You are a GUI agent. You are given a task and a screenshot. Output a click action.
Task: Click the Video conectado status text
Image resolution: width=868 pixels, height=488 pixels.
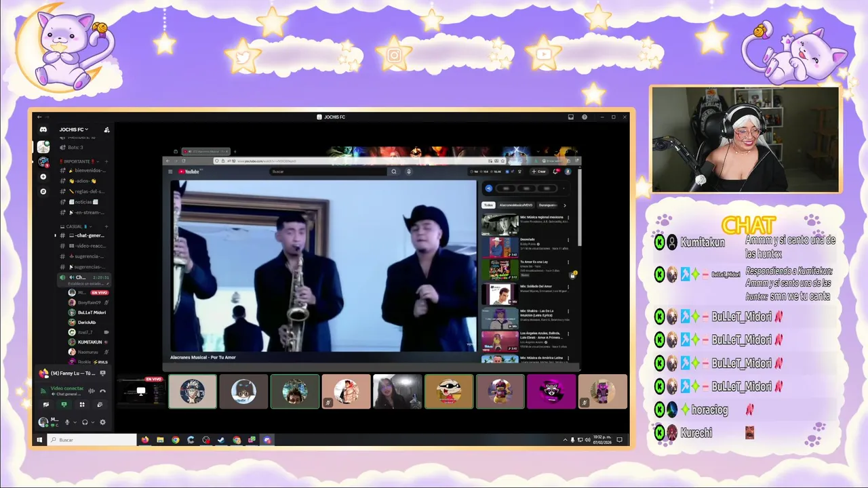(x=67, y=388)
